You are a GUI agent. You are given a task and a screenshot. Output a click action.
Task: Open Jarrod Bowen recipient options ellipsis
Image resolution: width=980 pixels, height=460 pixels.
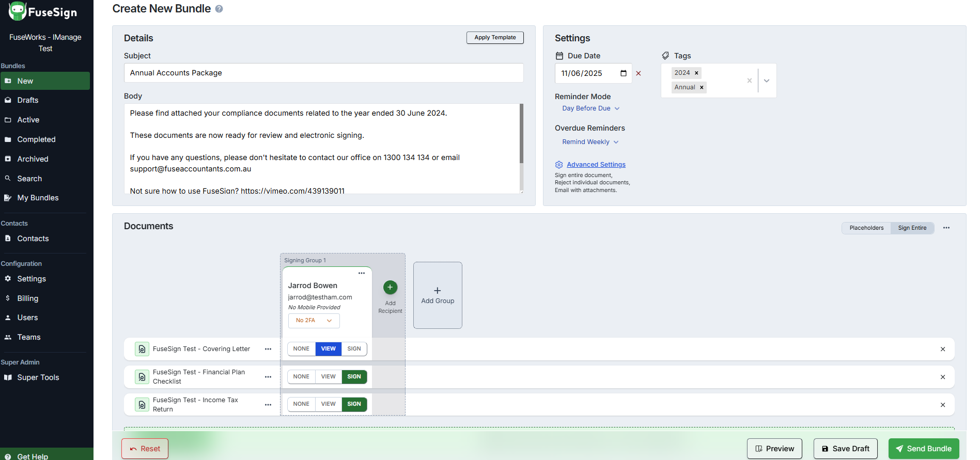[362, 273]
